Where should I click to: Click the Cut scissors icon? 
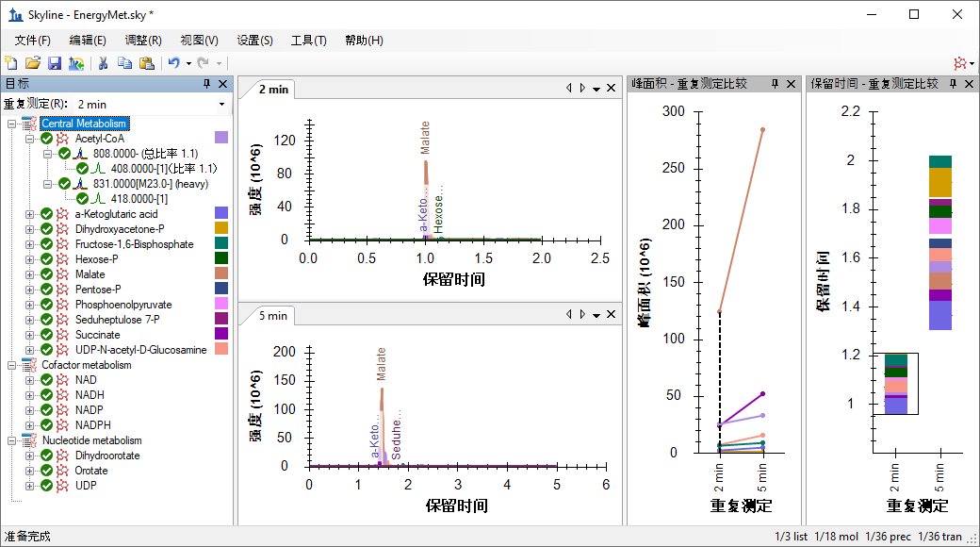pos(103,63)
